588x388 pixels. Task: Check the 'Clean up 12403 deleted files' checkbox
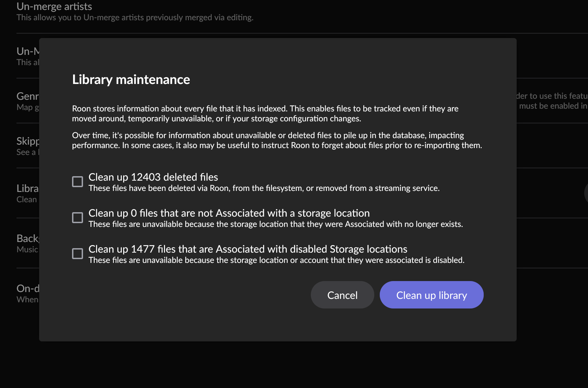click(78, 182)
